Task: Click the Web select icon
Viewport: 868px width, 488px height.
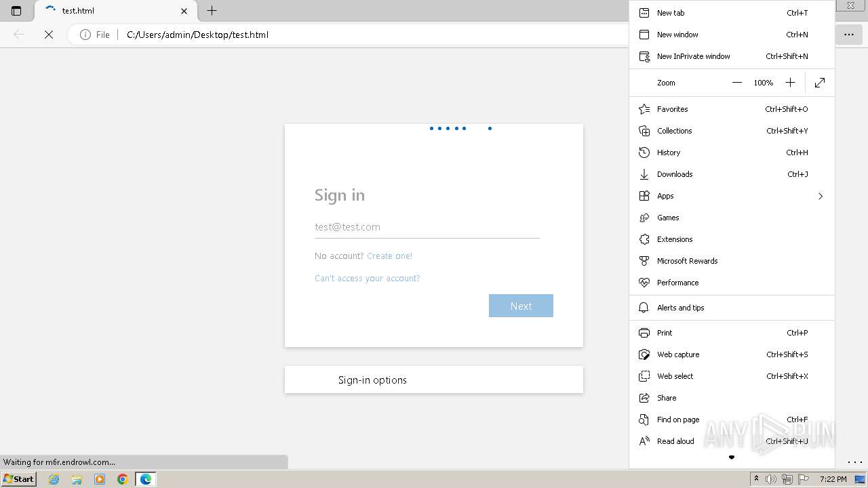Action: pyautogui.click(x=644, y=376)
